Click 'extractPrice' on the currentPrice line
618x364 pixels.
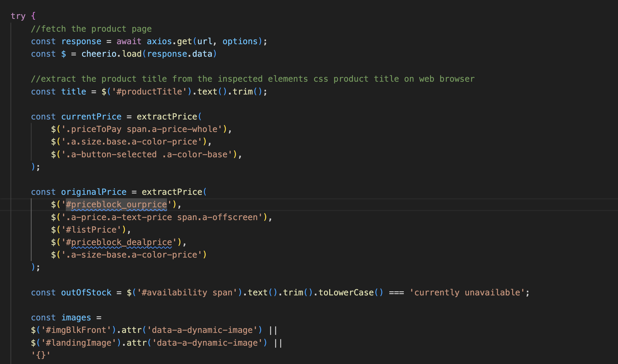click(167, 117)
